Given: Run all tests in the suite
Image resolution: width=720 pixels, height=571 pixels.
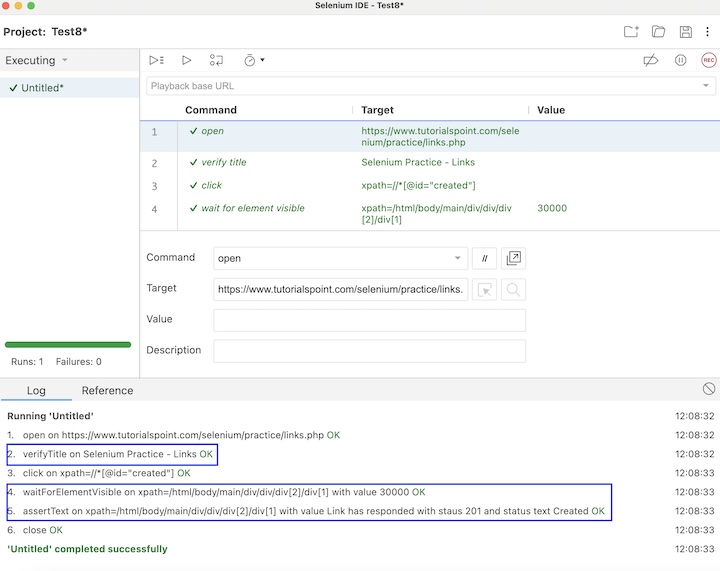Looking at the screenshot, I should pyautogui.click(x=157, y=60).
